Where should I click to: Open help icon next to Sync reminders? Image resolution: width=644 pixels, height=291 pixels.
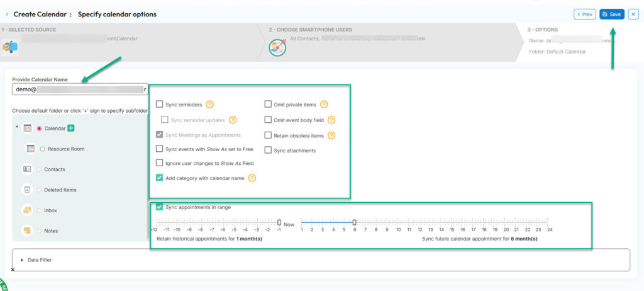pyautogui.click(x=210, y=105)
